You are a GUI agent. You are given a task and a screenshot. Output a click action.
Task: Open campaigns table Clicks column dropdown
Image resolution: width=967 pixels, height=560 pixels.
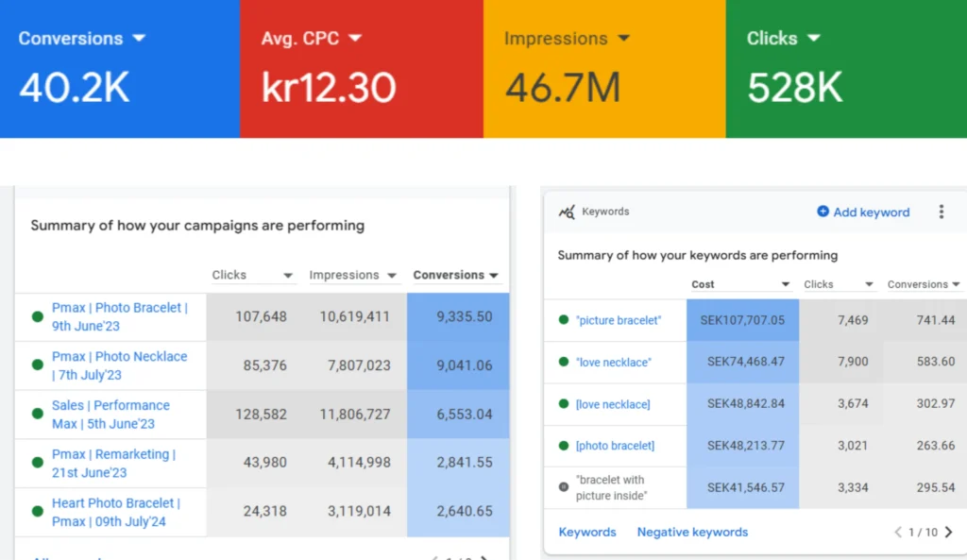[288, 276]
